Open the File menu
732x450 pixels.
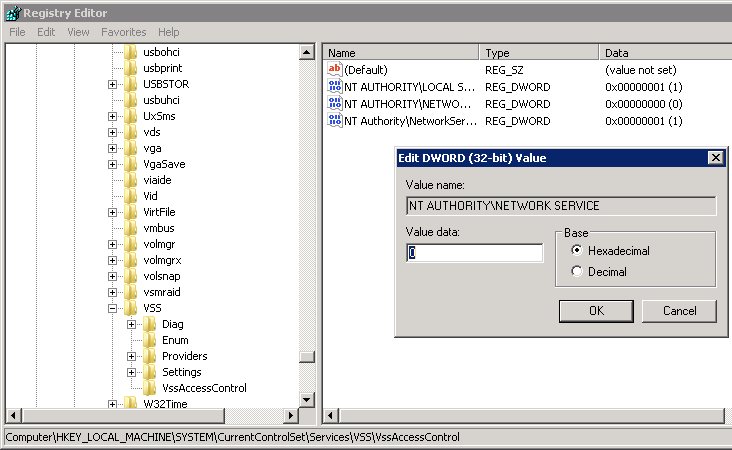(17, 32)
